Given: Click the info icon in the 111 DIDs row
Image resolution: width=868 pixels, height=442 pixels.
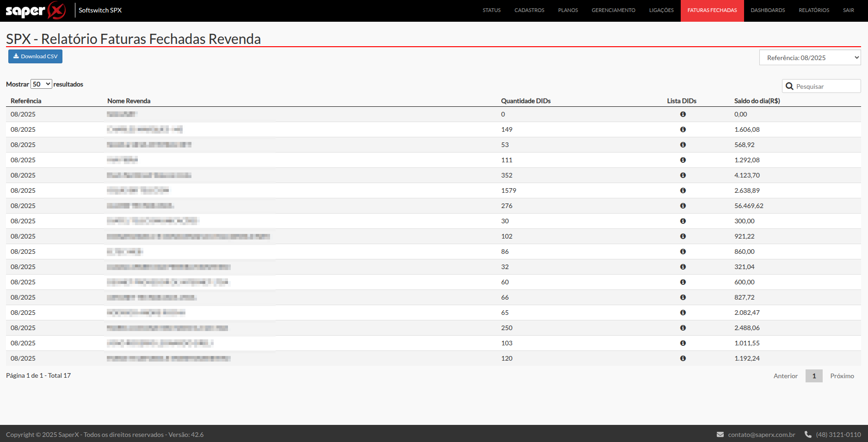Looking at the screenshot, I should click(x=683, y=160).
